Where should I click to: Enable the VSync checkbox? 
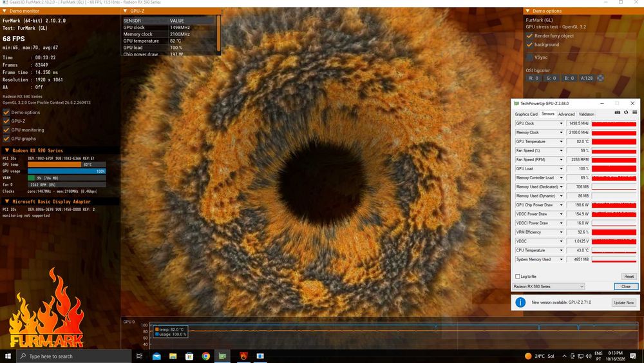coord(529,57)
